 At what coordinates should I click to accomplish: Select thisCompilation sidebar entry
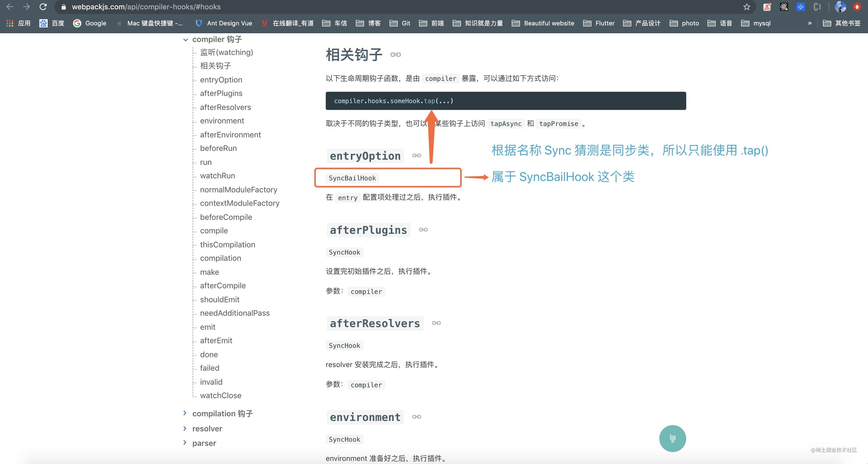pos(227,244)
